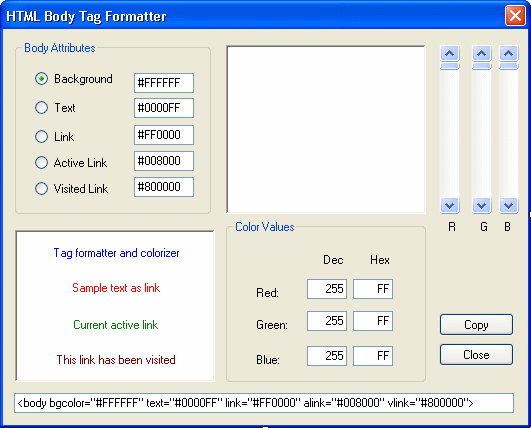Click the Blue decimal value field
This screenshot has width=531, height=428.
click(327, 356)
